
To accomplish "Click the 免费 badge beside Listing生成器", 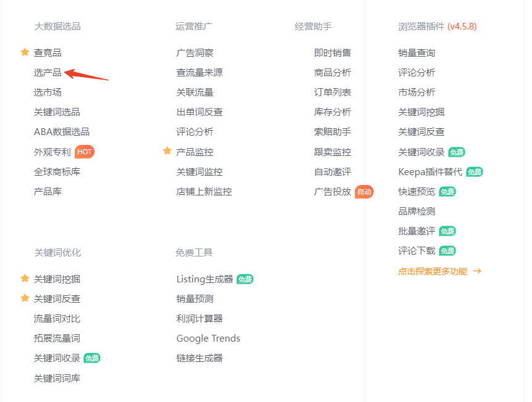I will [245, 279].
